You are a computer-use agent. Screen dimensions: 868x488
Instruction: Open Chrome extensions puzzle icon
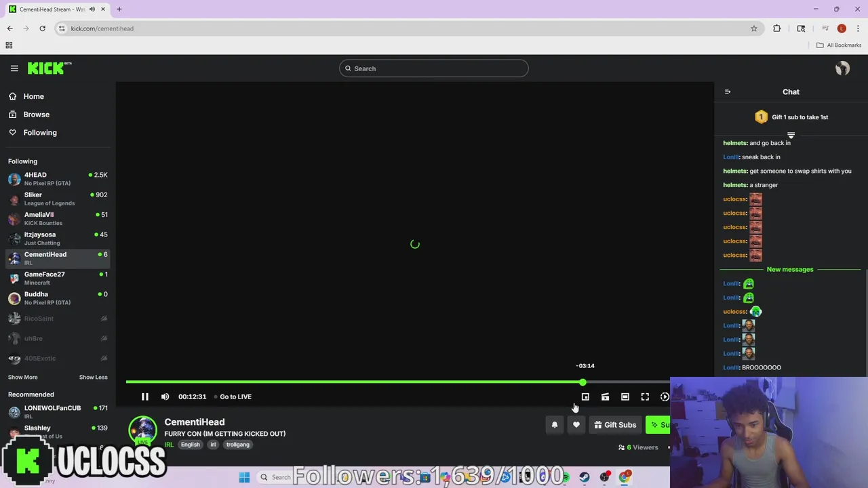click(776, 28)
